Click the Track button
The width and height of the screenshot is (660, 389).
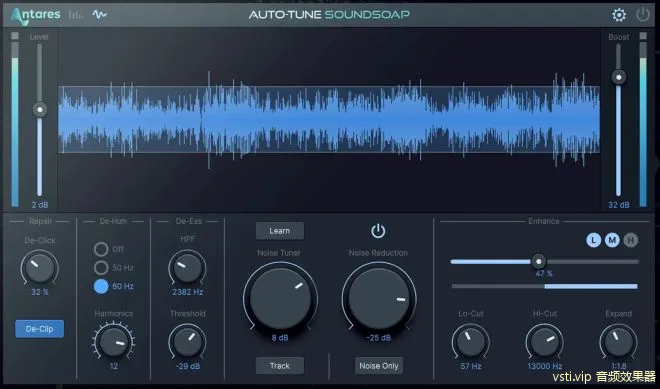point(279,366)
